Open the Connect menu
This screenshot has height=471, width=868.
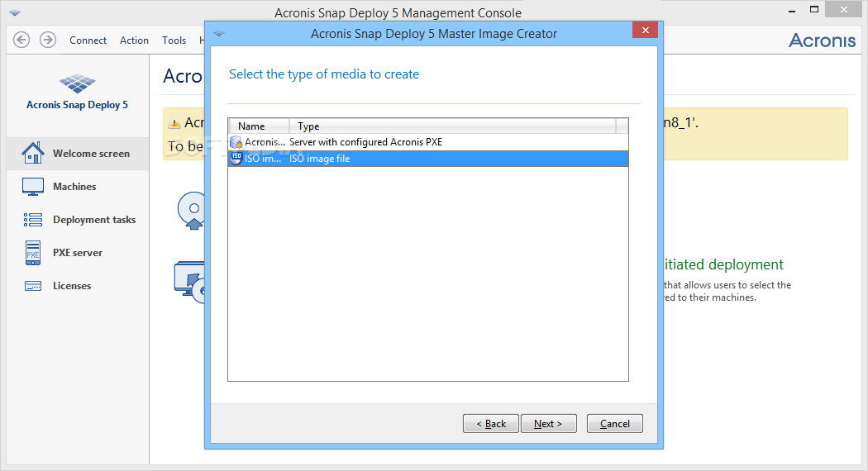88,40
